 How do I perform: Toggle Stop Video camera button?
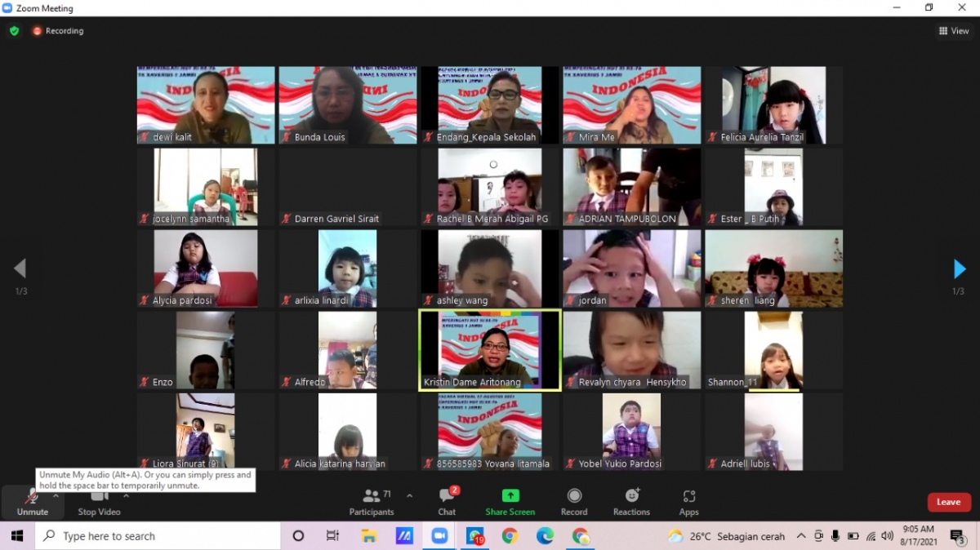(x=99, y=501)
